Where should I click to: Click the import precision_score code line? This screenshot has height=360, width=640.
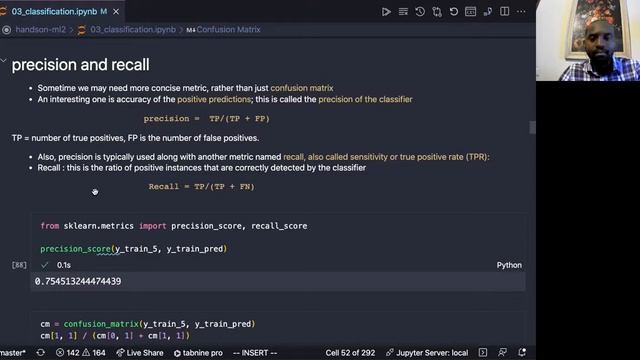pyautogui.click(x=174, y=226)
